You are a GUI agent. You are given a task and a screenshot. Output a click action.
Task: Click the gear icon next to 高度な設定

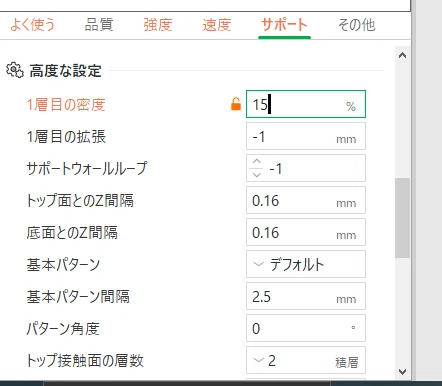tap(15, 70)
